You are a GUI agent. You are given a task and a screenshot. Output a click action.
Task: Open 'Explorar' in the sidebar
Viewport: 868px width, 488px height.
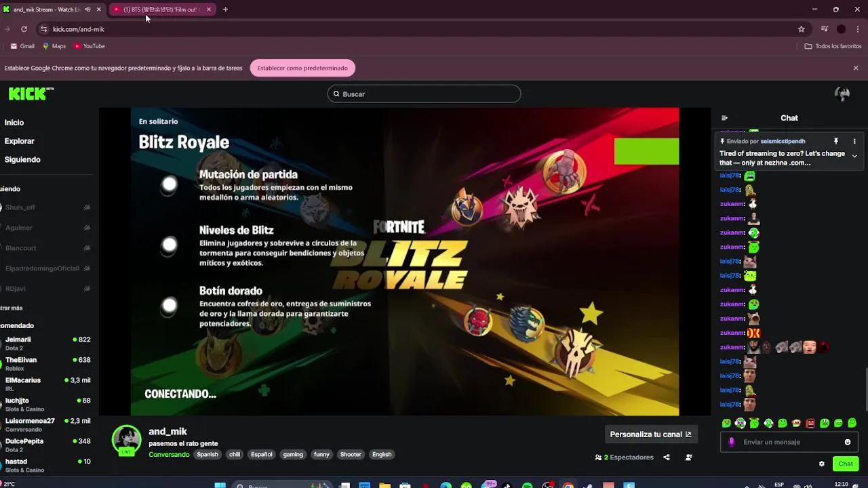point(19,141)
